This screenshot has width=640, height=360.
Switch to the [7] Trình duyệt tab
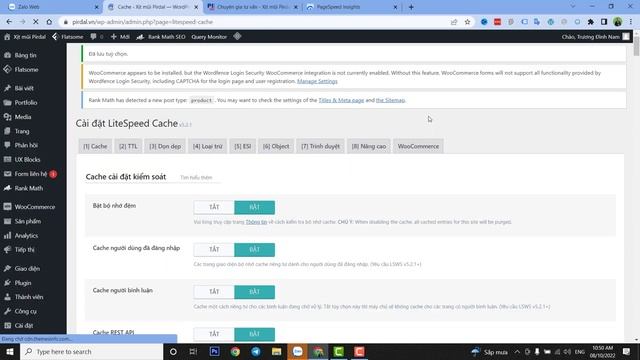pos(320,146)
